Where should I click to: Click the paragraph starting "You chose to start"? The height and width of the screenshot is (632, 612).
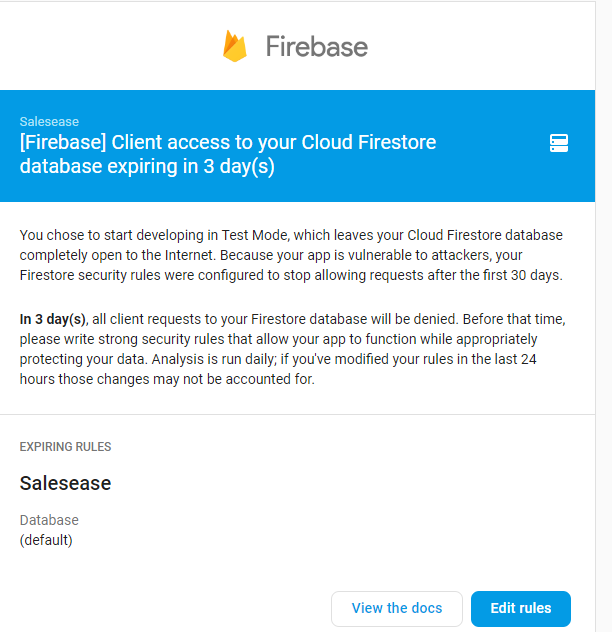pos(291,255)
